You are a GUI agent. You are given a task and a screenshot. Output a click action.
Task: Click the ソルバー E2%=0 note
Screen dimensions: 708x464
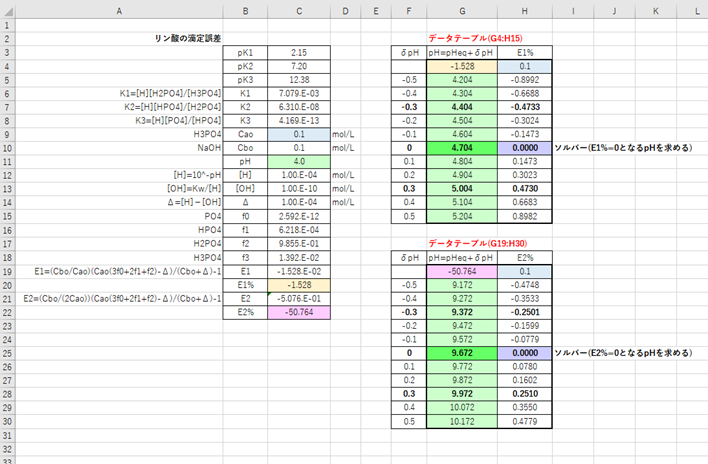click(623, 353)
